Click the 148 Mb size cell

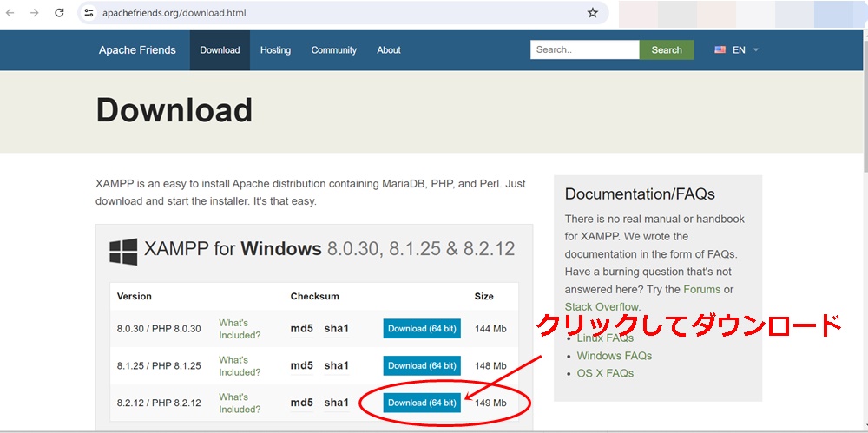[490, 366]
